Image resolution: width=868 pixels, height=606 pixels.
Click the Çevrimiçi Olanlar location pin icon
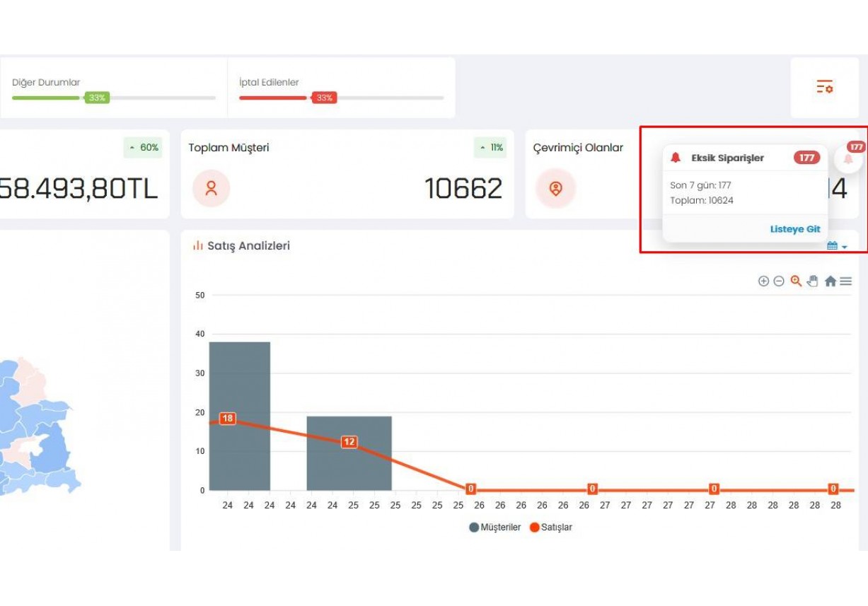tap(555, 189)
